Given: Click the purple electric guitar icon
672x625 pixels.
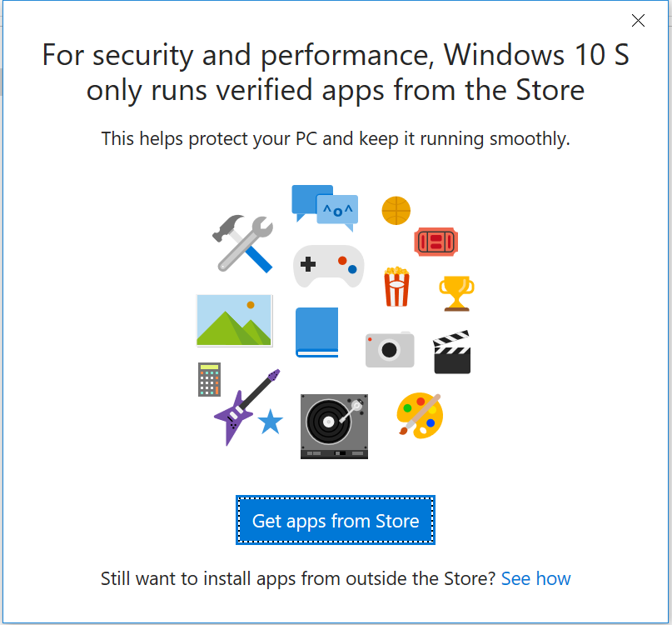Looking at the screenshot, I should (246, 407).
